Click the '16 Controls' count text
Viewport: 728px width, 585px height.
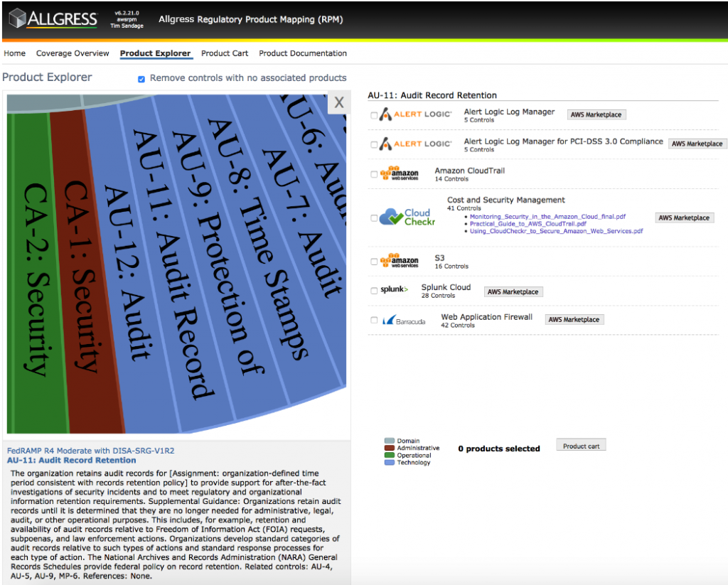451,267
